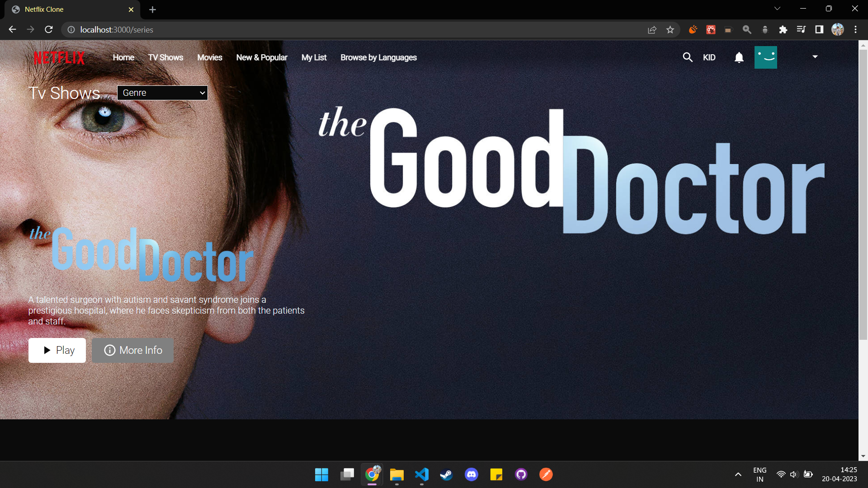
Task: Click the teal profile avatar
Action: 766,57
